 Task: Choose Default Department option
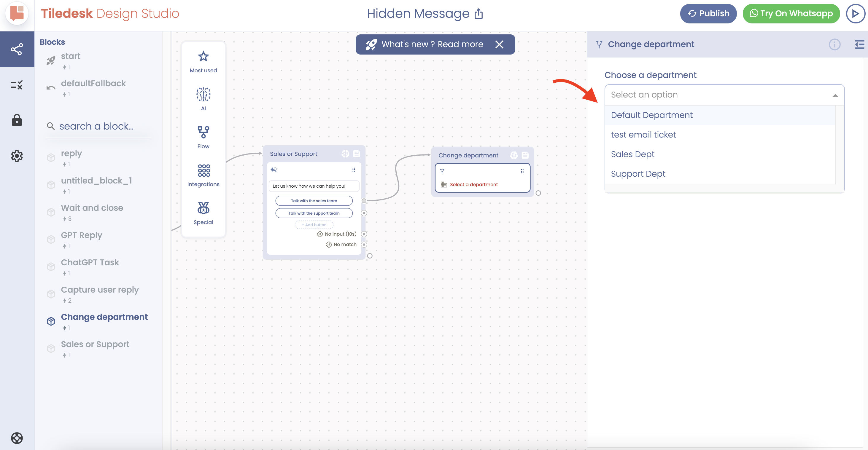(720, 115)
